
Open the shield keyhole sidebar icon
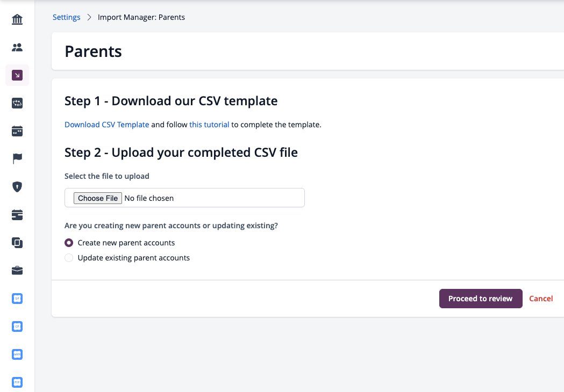[x=17, y=187]
